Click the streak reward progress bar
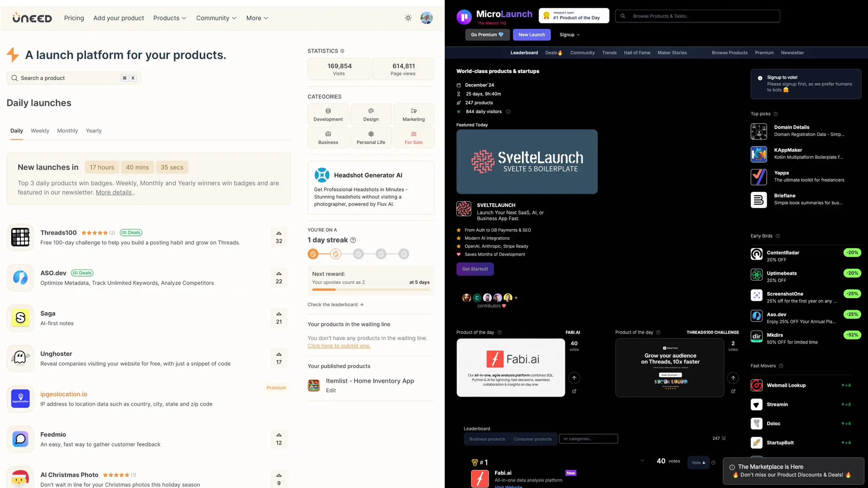 tap(370, 290)
